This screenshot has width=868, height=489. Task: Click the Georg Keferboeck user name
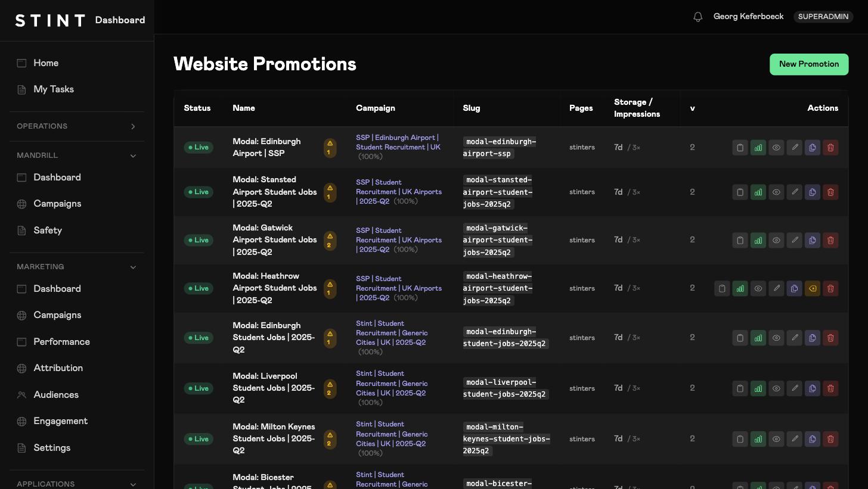point(748,17)
